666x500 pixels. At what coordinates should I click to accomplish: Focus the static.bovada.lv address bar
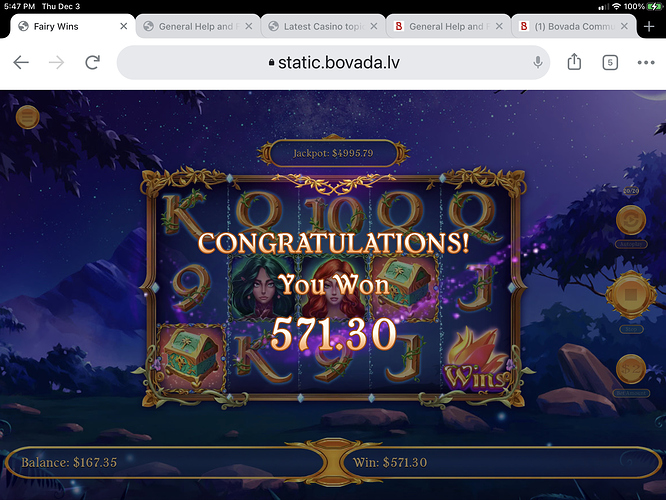(x=333, y=63)
